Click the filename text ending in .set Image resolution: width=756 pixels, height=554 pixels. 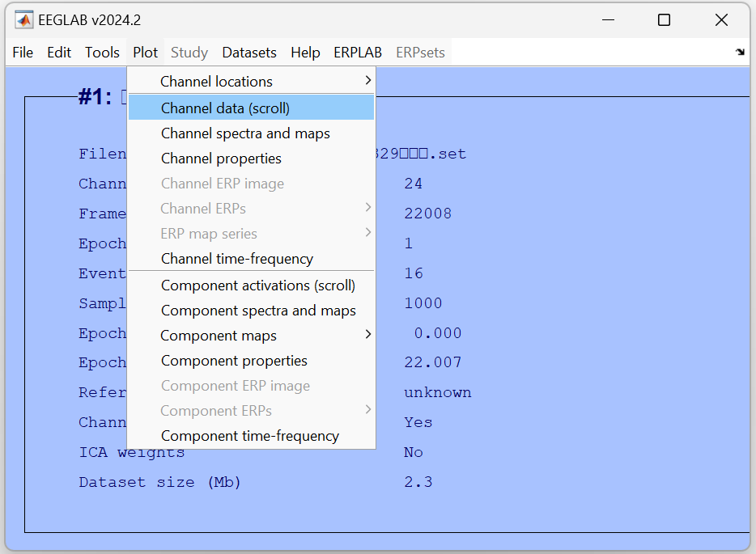pos(420,153)
